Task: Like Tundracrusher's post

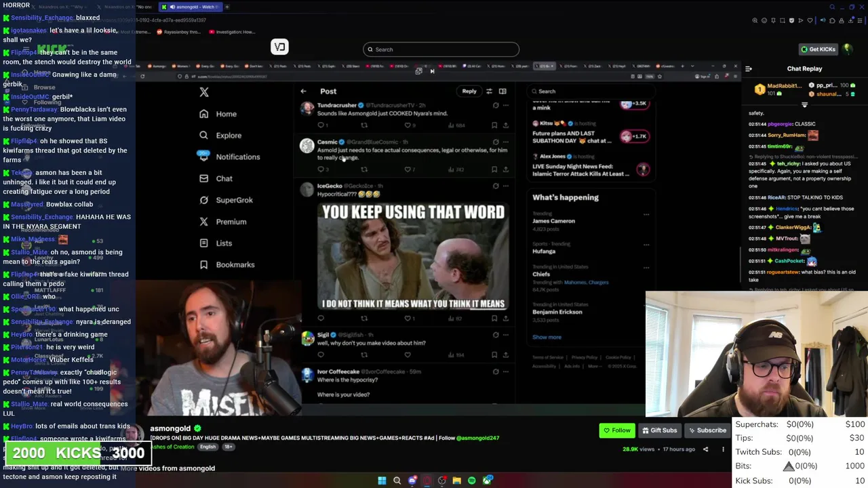Action: [408, 125]
